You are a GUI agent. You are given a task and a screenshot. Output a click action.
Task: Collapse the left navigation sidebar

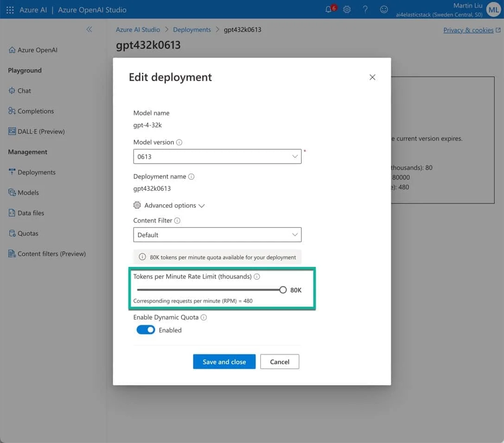click(x=89, y=29)
